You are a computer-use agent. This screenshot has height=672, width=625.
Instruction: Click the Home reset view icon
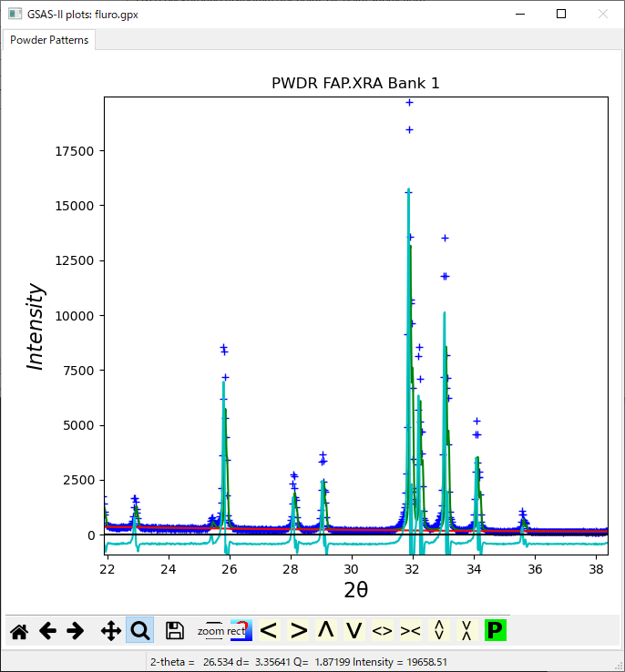[18, 630]
